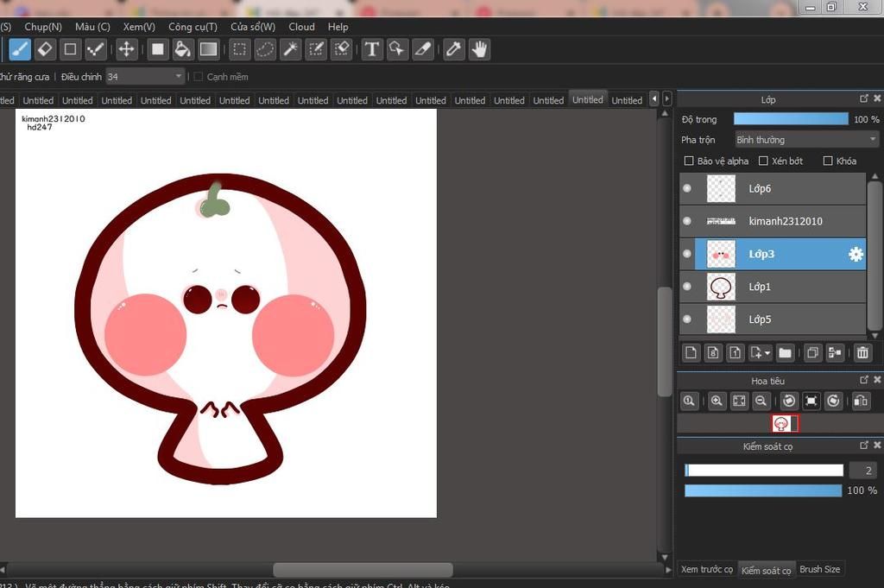The image size is (884, 588).
Task: Open the Pha trộn blend mode dropdown
Action: tap(806, 140)
